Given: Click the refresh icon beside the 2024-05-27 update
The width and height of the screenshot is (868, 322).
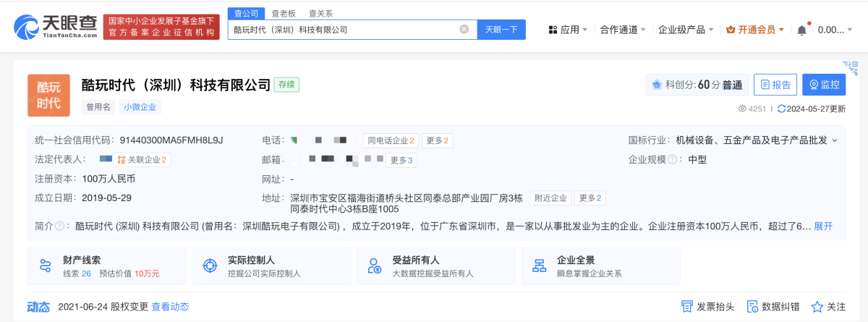Looking at the screenshot, I should pyautogui.click(x=781, y=109).
